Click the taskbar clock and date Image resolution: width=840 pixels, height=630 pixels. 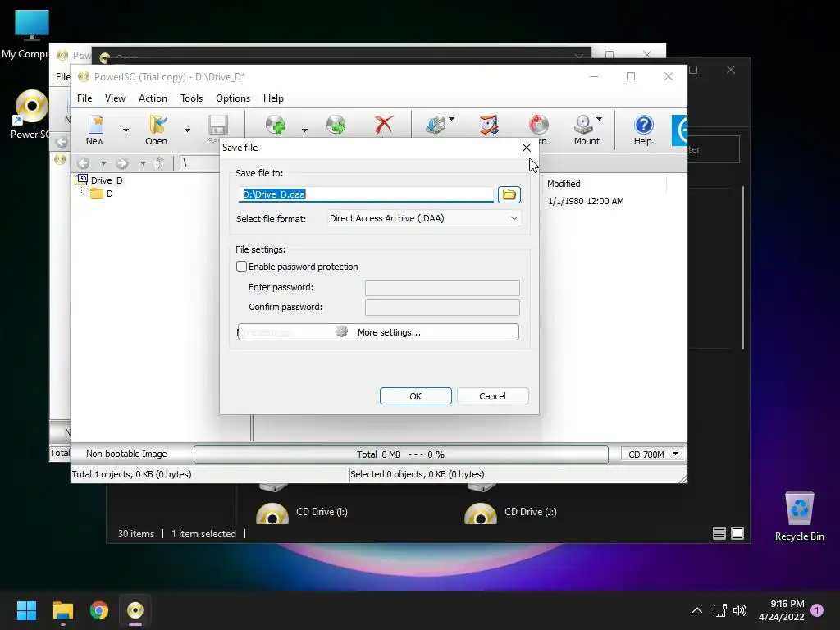pos(782,610)
